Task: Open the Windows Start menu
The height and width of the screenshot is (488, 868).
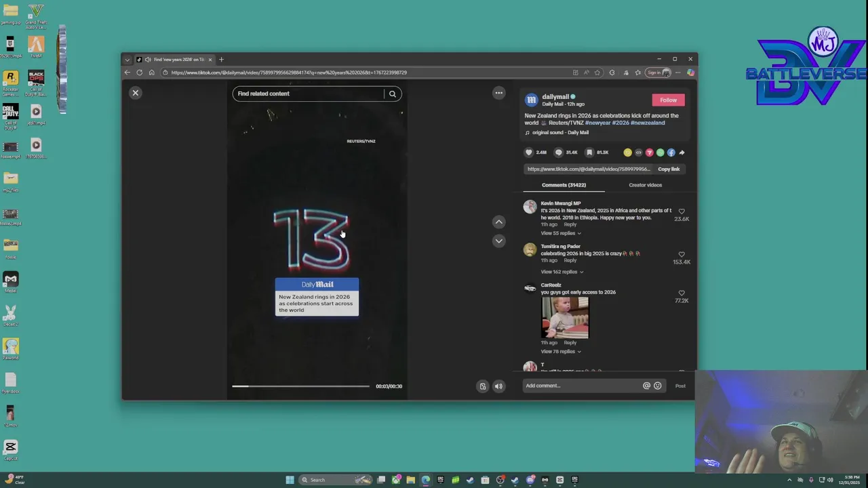Action: (x=290, y=480)
